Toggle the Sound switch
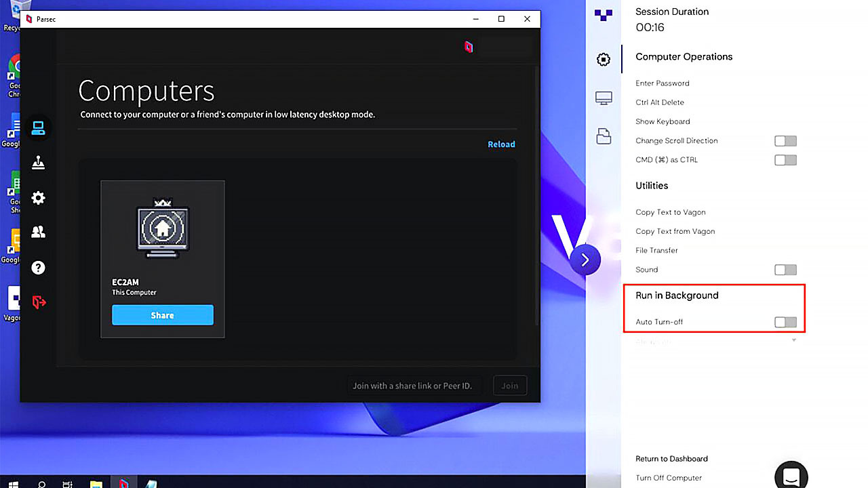 (x=785, y=270)
